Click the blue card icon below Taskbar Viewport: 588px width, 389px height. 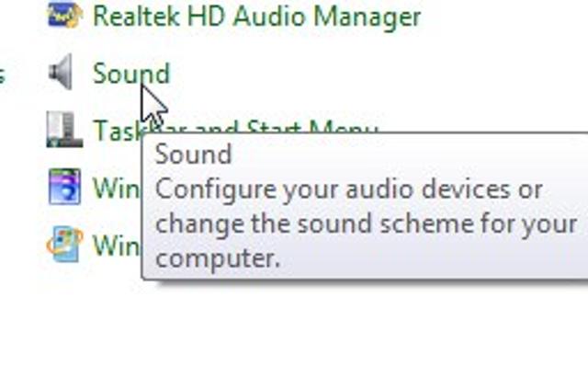tap(64, 187)
